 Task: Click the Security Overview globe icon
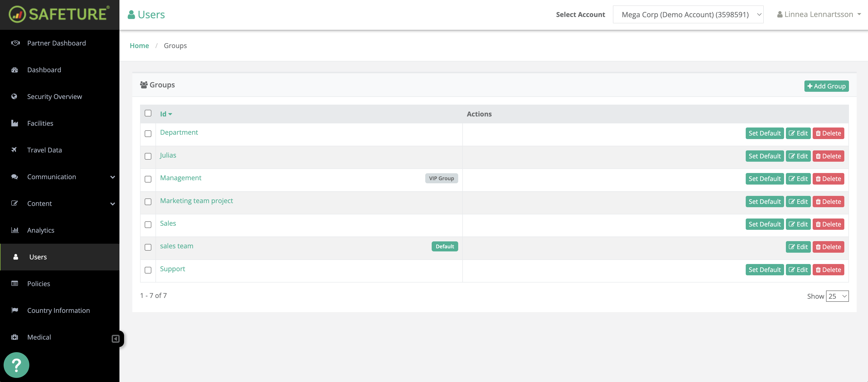coord(14,97)
